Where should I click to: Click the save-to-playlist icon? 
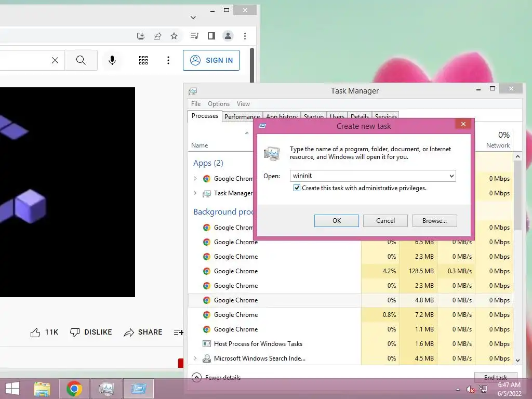coord(179,332)
